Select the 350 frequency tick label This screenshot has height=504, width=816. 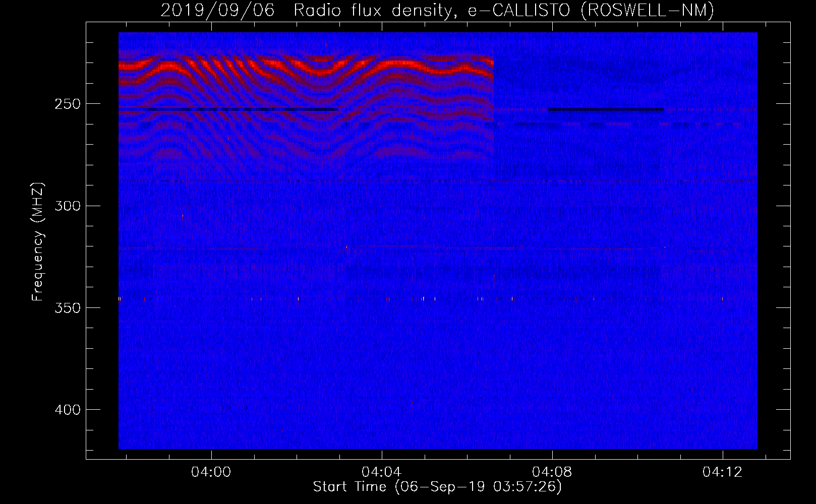coord(68,308)
